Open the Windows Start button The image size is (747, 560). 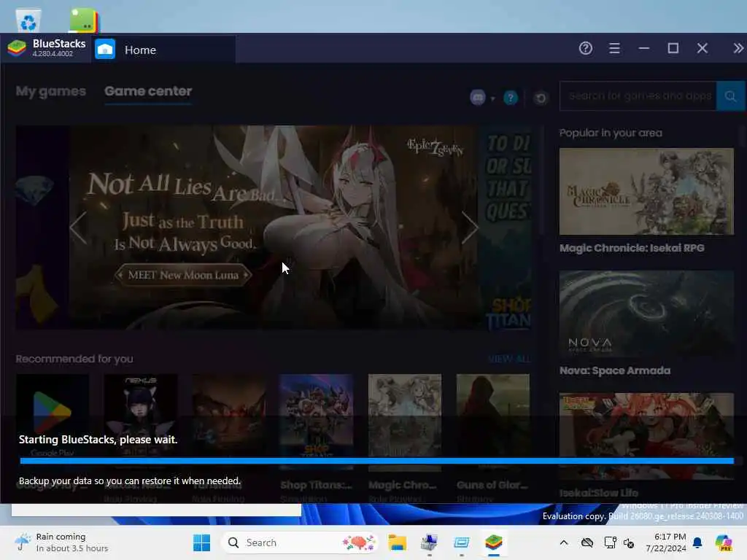tap(201, 542)
